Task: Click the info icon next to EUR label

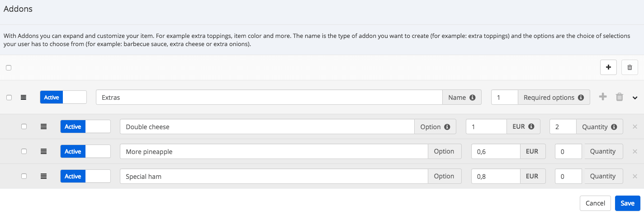Action: coord(531,126)
